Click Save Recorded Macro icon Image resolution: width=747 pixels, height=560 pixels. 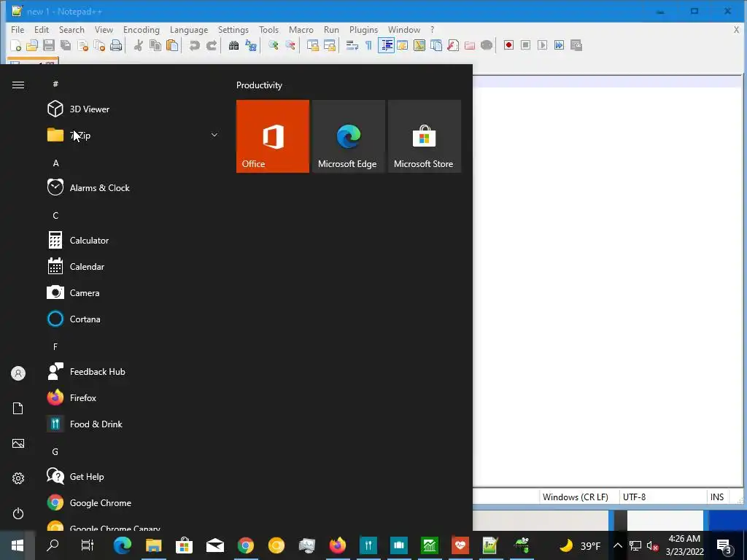click(576, 45)
